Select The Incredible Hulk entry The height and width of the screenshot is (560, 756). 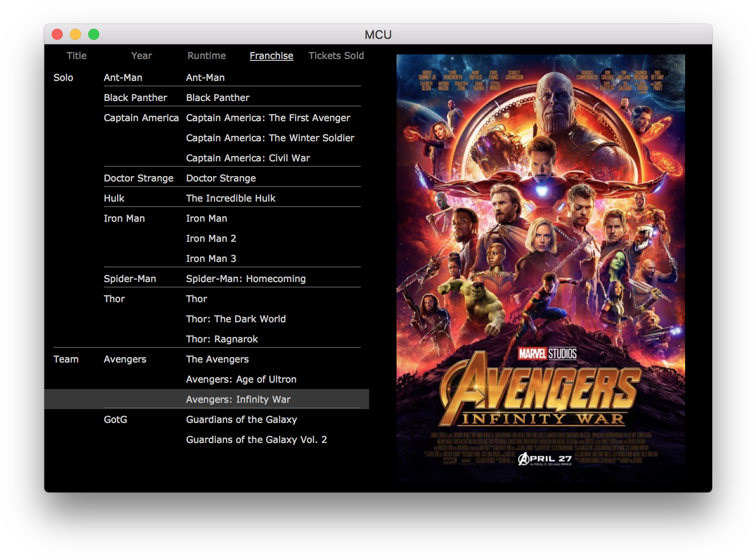[231, 198]
